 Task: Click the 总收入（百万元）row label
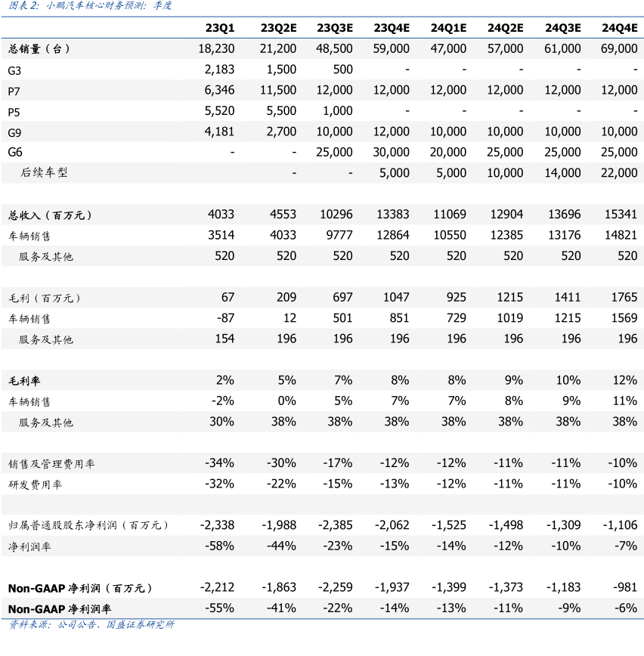[50, 215]
